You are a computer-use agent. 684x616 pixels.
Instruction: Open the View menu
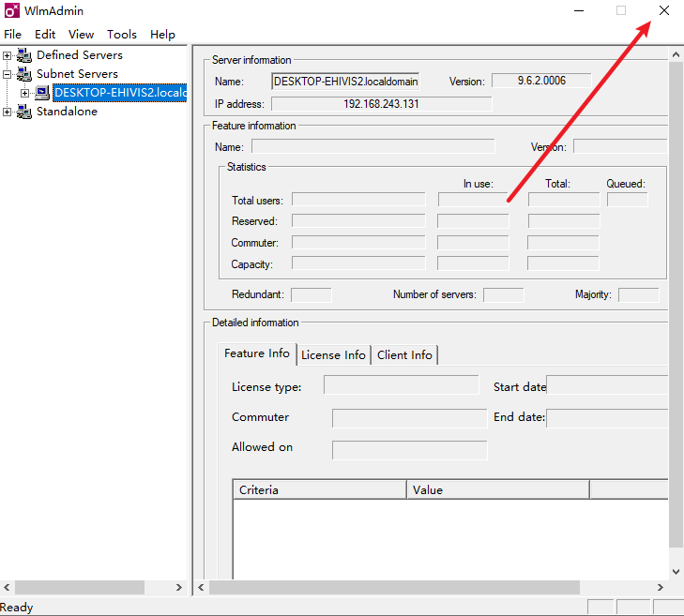point(81,35)
